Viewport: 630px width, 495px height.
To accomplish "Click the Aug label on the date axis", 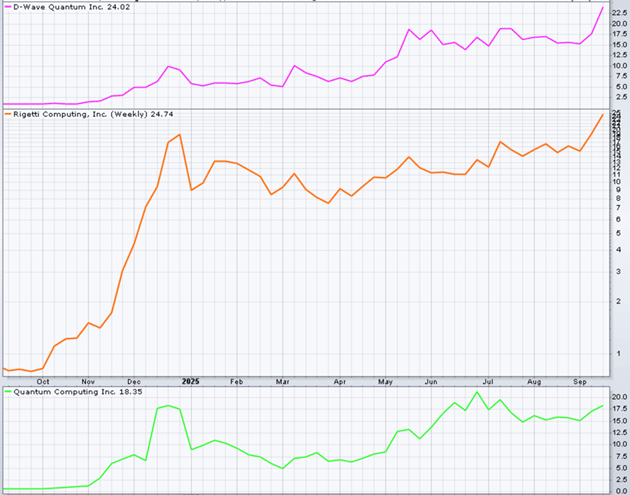I will click(534, 382).
